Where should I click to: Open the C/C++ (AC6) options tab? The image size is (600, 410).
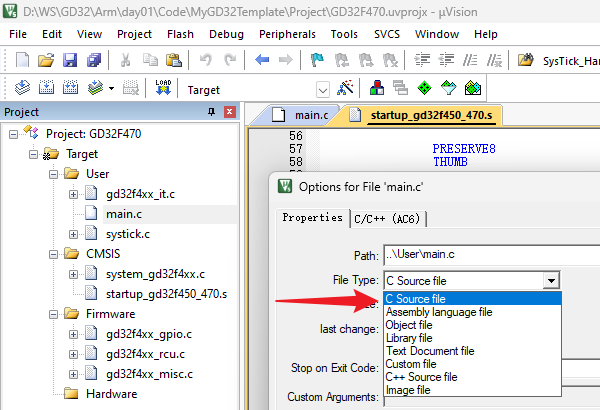click(x=387, y=219)
